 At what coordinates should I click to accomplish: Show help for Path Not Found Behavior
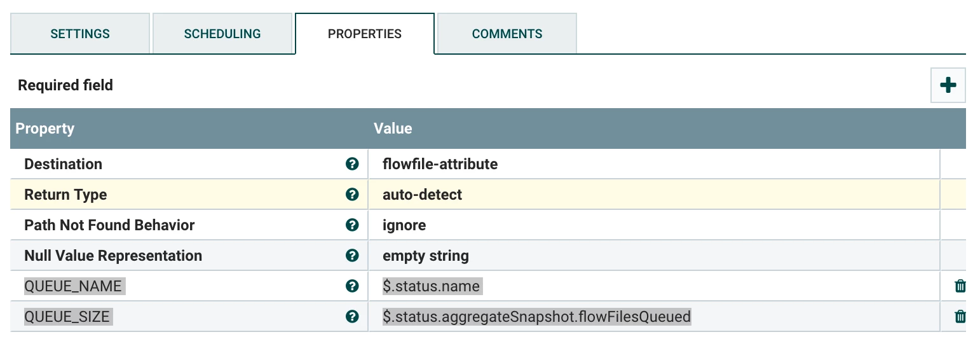point(352,225)
